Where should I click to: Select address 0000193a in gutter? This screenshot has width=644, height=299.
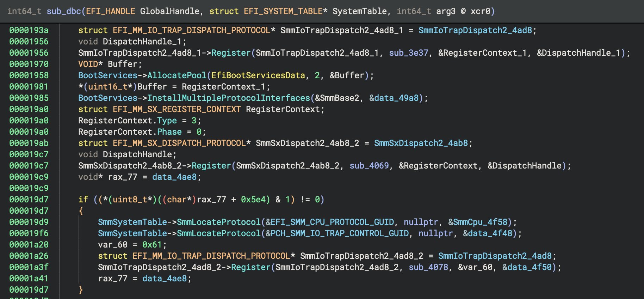pos(29,30)
